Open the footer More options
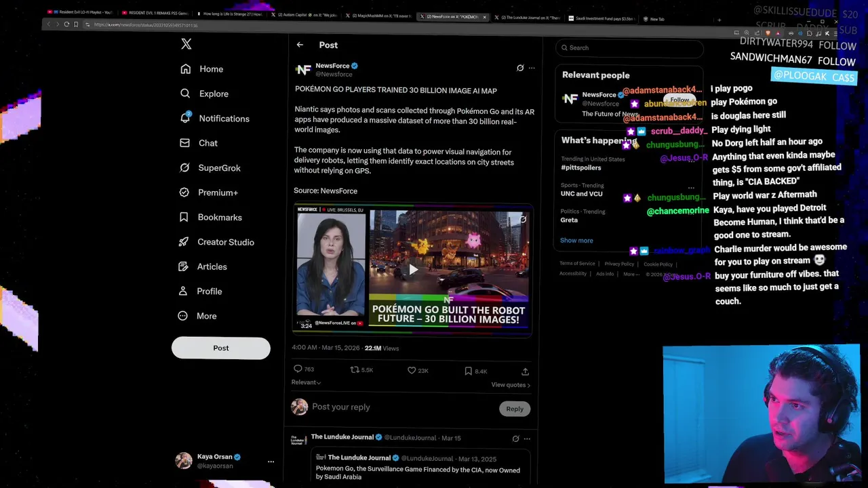This screenshot has height=488, width=868. point(631,274)
